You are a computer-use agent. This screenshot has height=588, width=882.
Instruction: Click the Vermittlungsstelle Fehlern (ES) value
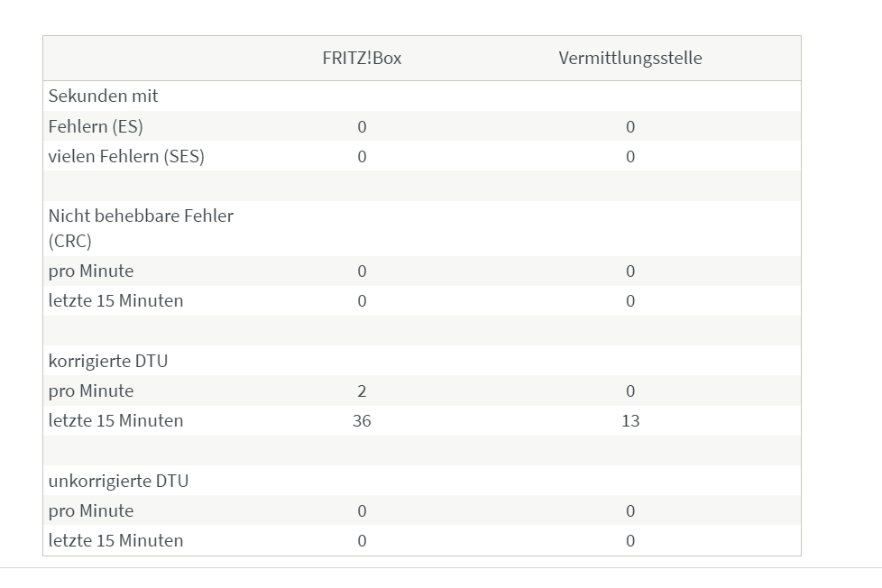pyautogui.click(x=630, y=126)
